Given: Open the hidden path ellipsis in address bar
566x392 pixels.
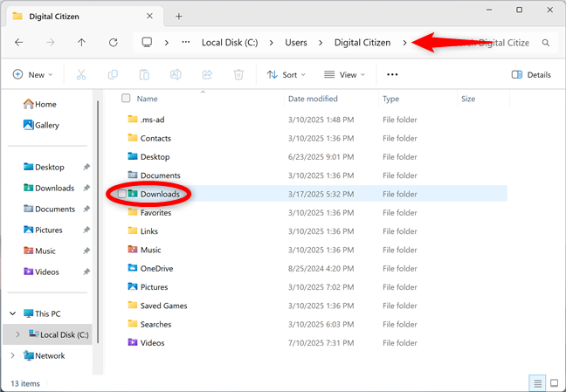Looking at the screenshot, I should click(185, 42).
